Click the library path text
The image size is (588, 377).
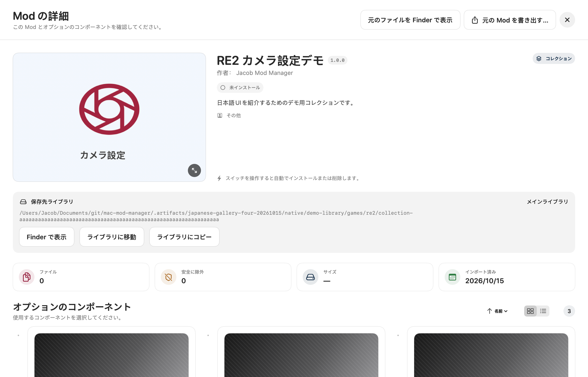click(216, 216)
